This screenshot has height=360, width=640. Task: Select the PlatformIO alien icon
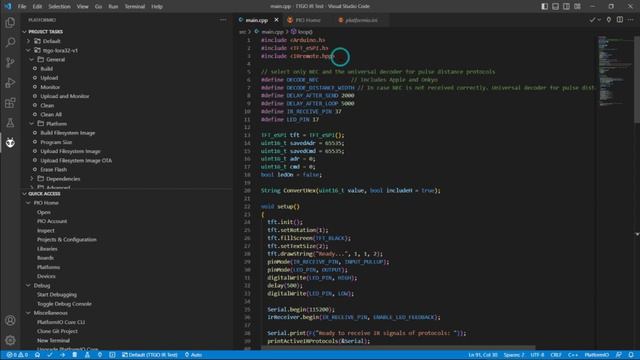pyautogui.click(x=10, y=142)
